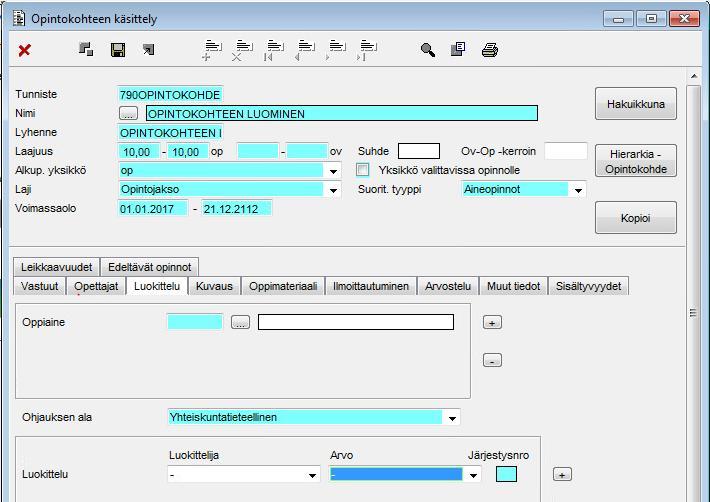Click the Hierarkia - Opintokohde button
710x502 pixels.
point(636,161)
